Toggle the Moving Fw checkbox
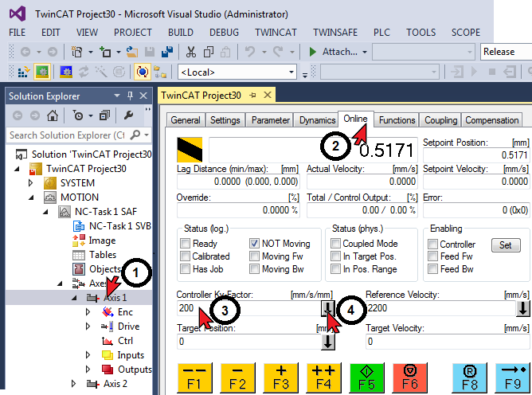 (x=254, y=256)
